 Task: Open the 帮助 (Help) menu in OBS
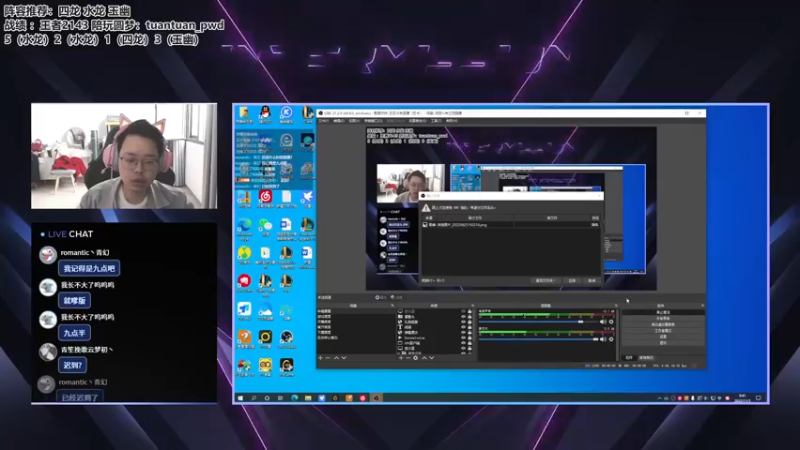point(452,121)
